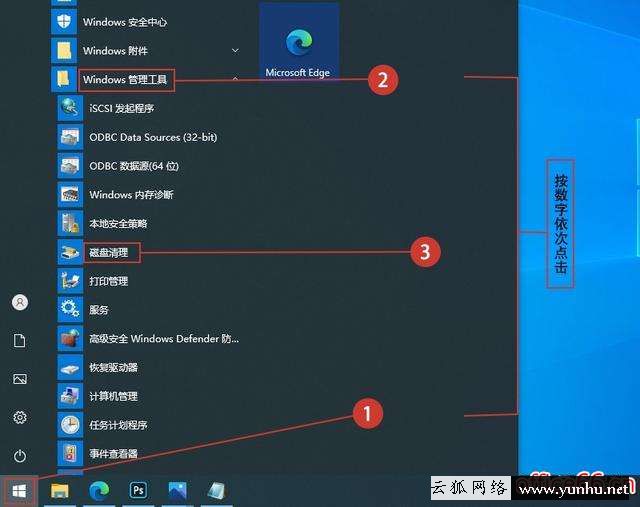Screen dimensions: 640x507
Task: Click the Windows Start button
Action: [x=19, y=491]
